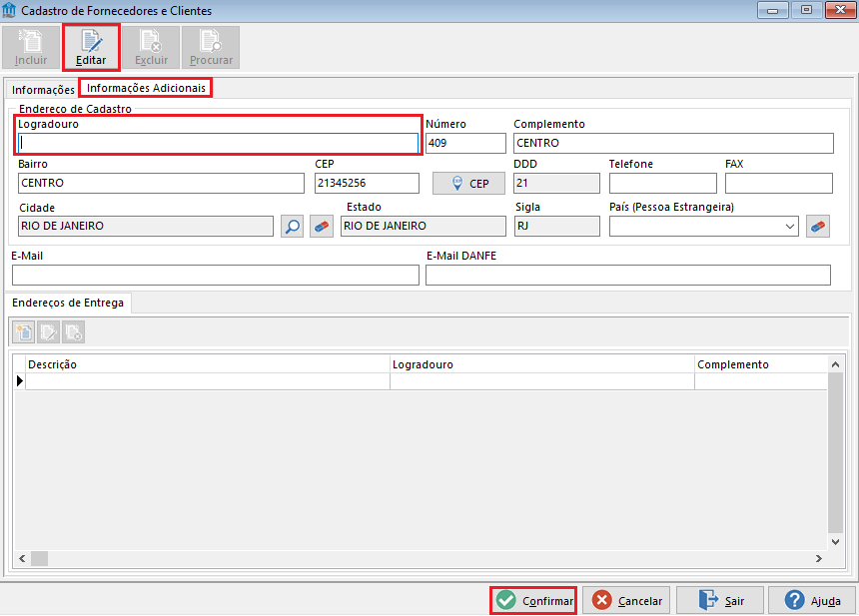Clear Cidade field with eraser icon
The height and width of the screenshot is (616, 859).
322,227
